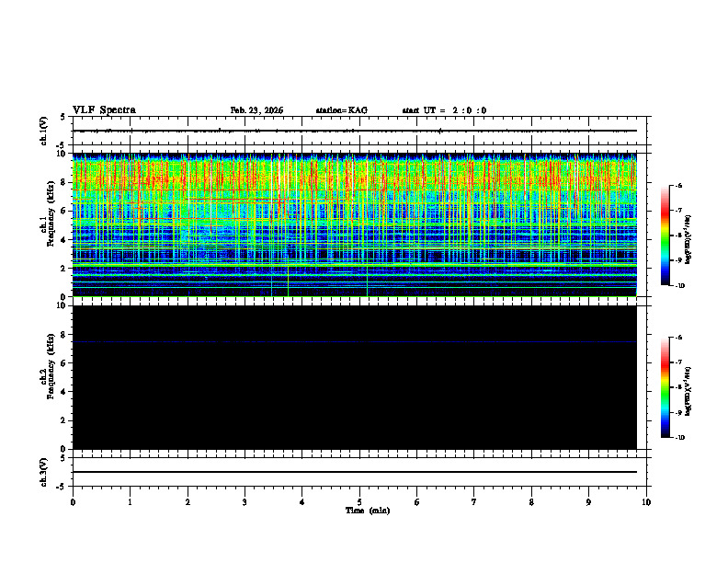This screenshot has width=728, height=563.
Task: Click time axis tick label "4"
Action: click(302, 502)
